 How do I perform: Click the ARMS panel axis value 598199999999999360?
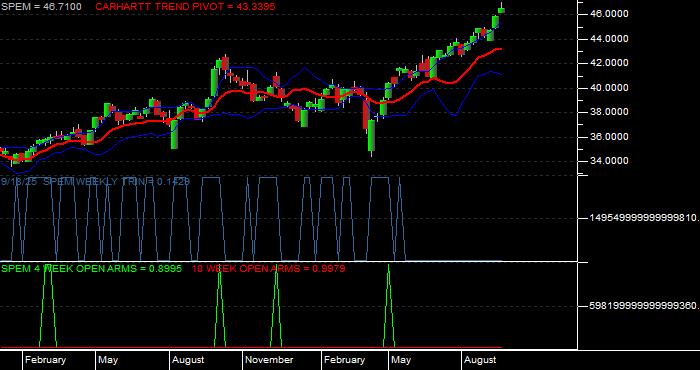[644, 306]
